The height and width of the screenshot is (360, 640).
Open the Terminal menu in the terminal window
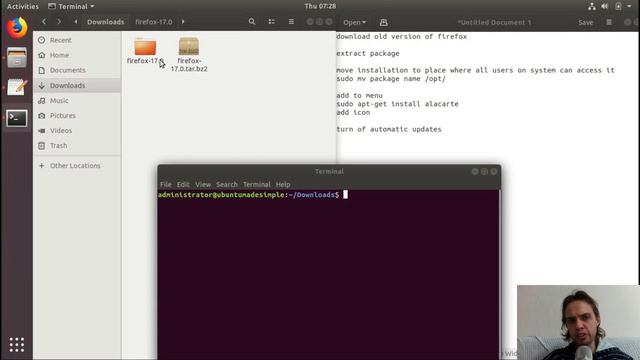(257, 184)
